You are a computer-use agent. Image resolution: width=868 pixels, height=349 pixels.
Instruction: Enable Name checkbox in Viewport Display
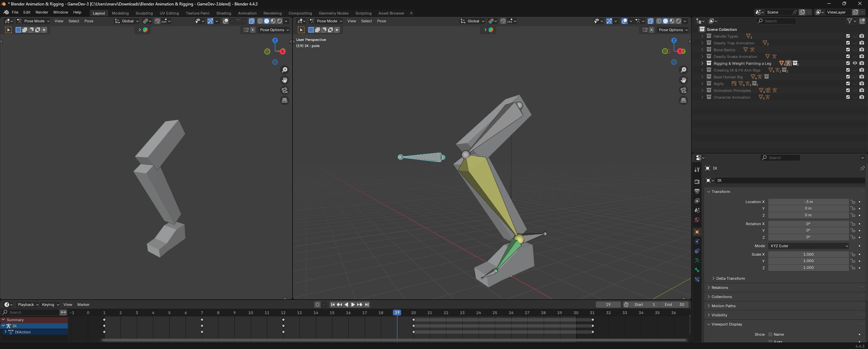pyautogui.click(x=770, y=334)
